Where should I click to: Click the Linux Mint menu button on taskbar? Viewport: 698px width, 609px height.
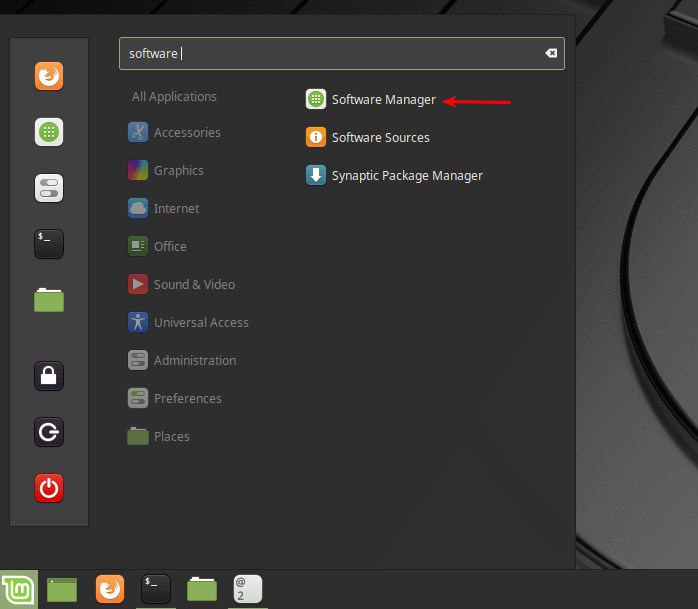point(17,589)
